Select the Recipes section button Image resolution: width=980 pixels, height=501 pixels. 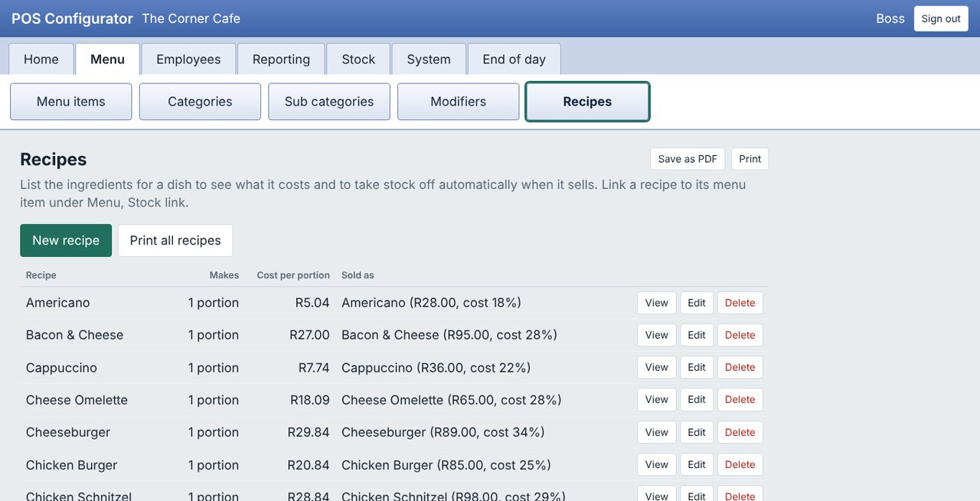[587, 102]
